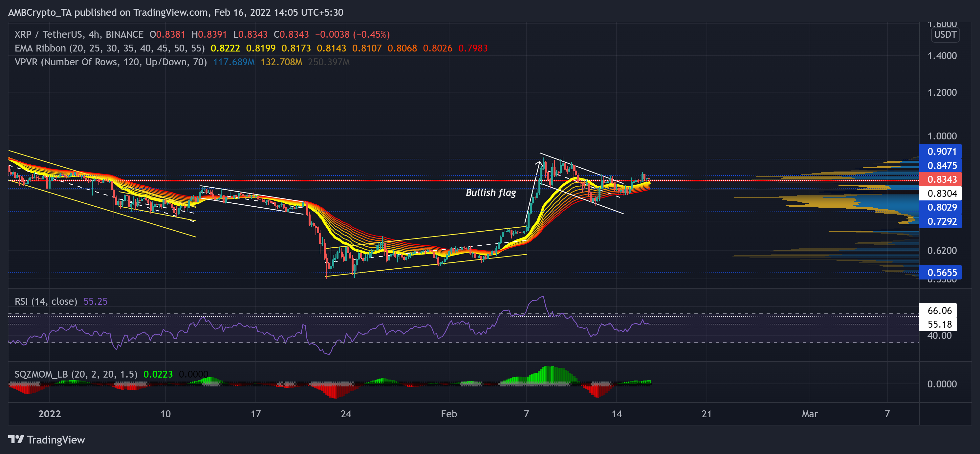Click the VPVR up volume 117.689M

pos(234,62)
